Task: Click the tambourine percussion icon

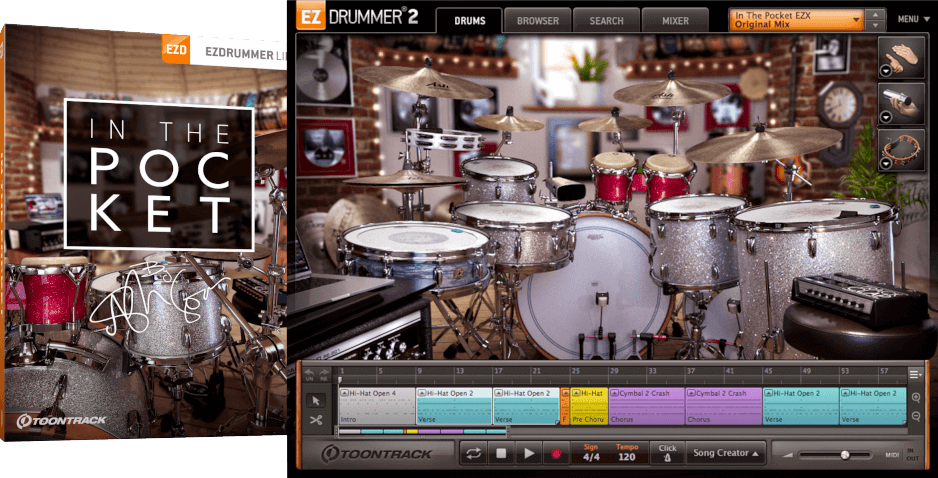Action: [x=902, y=150]
